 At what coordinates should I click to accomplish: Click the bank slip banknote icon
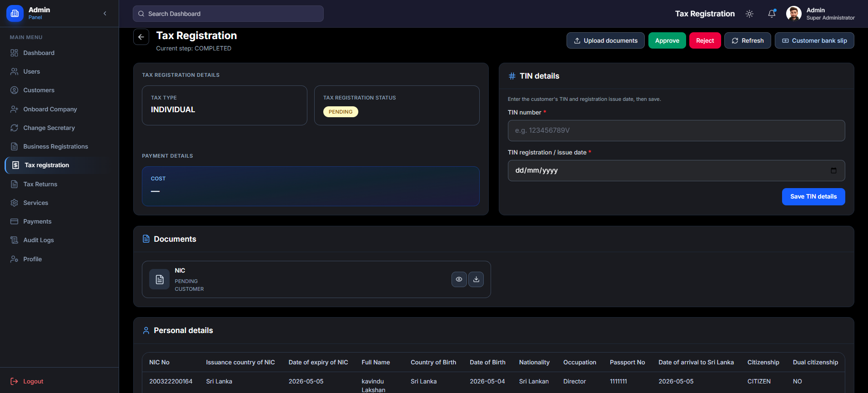785,40
